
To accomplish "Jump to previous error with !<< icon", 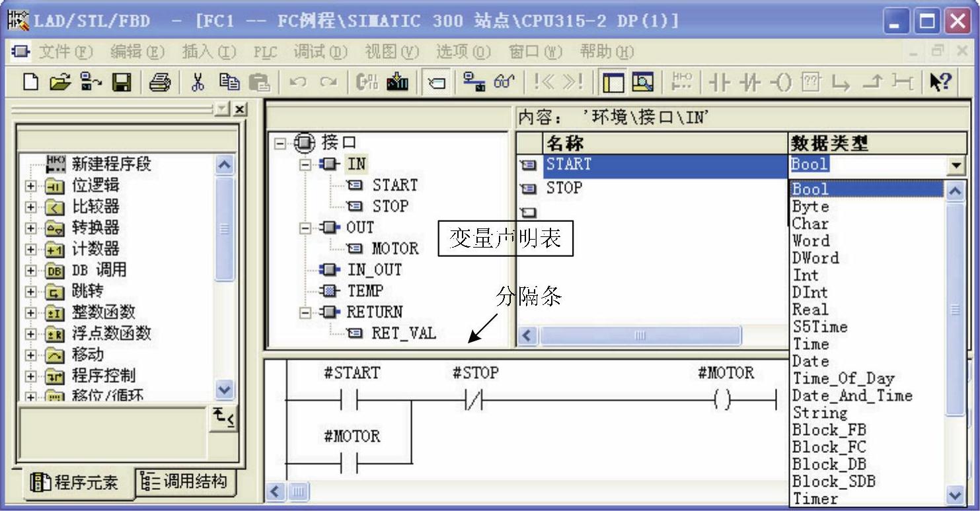I will tap(545, 82).
